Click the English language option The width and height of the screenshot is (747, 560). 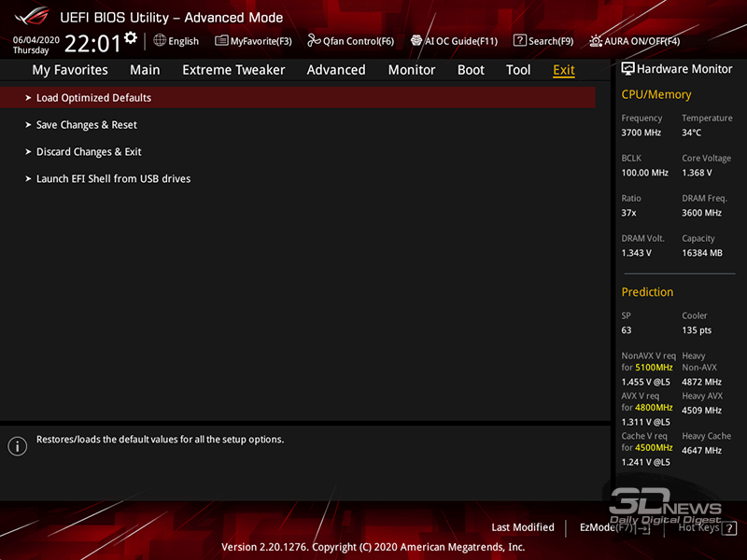click(x=183, y=41)
